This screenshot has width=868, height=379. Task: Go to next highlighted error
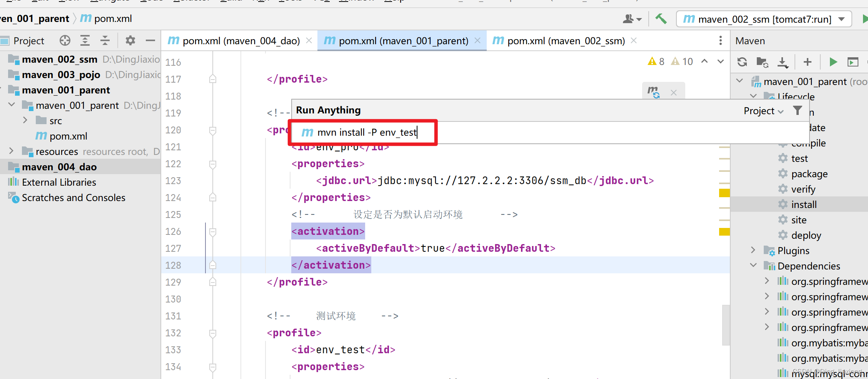(721, 61)
